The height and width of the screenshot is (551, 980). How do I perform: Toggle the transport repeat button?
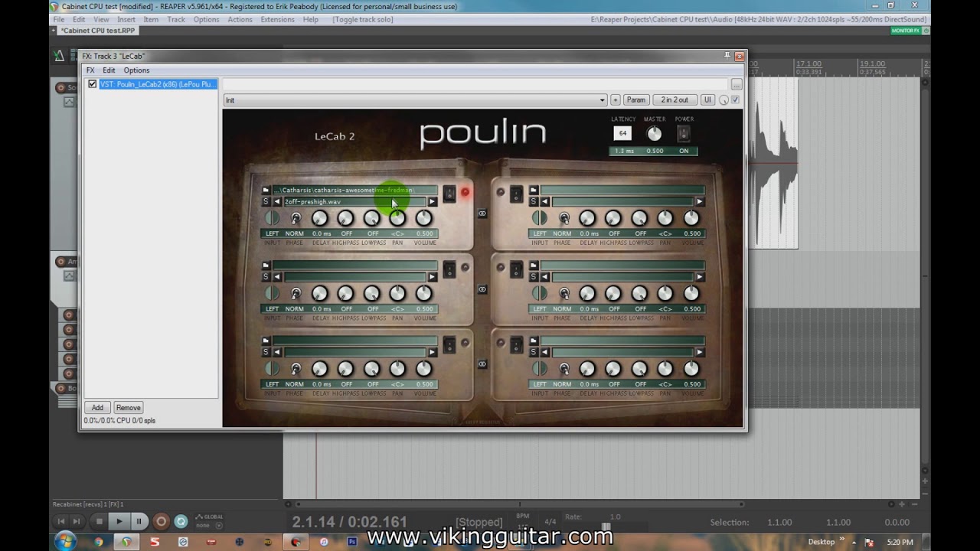click(181, 521)
